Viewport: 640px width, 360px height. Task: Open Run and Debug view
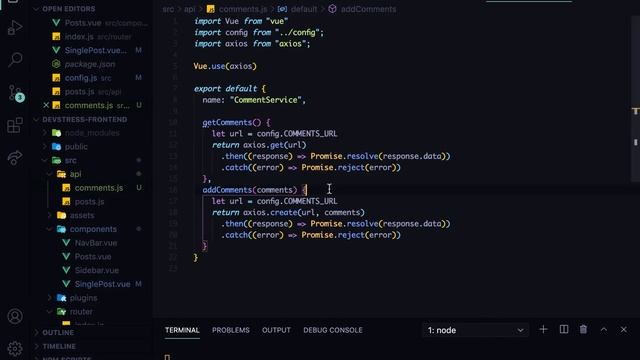(x=15, y=28)
